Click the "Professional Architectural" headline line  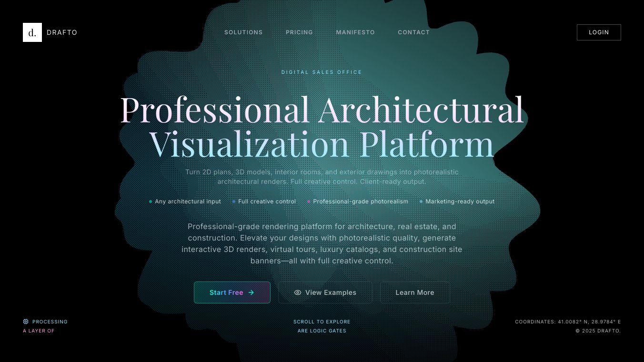[x=322, y=110]
